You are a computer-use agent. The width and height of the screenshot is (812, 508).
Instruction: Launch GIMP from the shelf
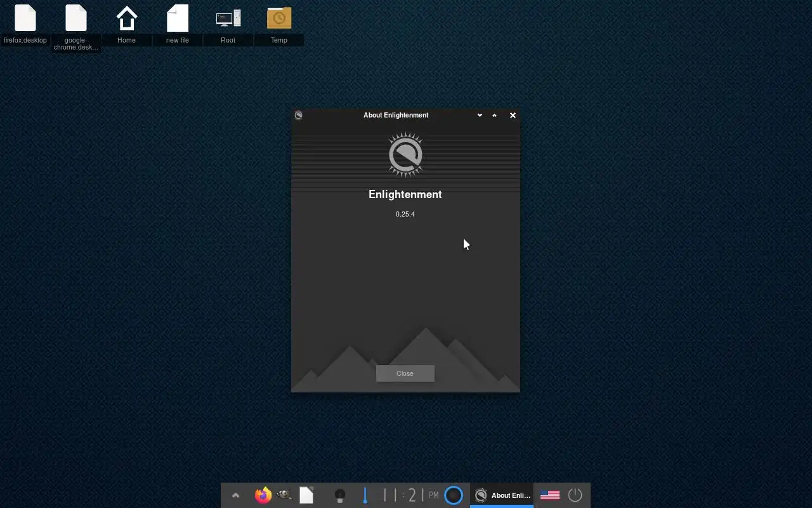point(284,495)
